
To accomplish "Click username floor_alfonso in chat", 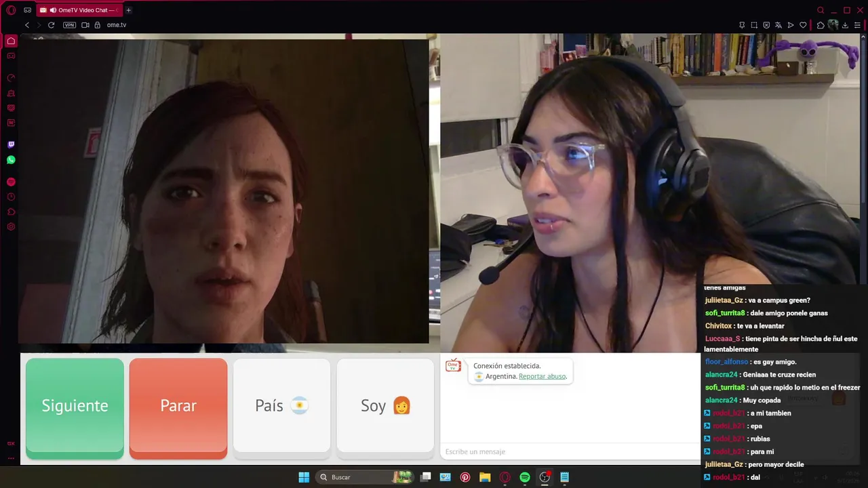I will [726, 362].
